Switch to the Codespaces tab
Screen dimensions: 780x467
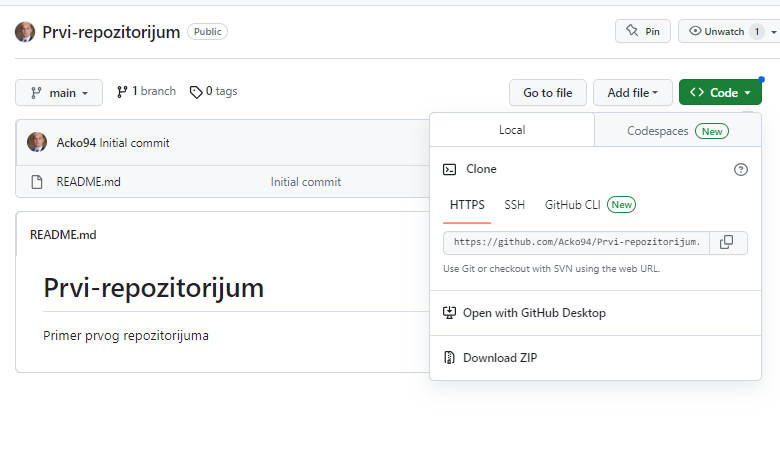(678, 131)
